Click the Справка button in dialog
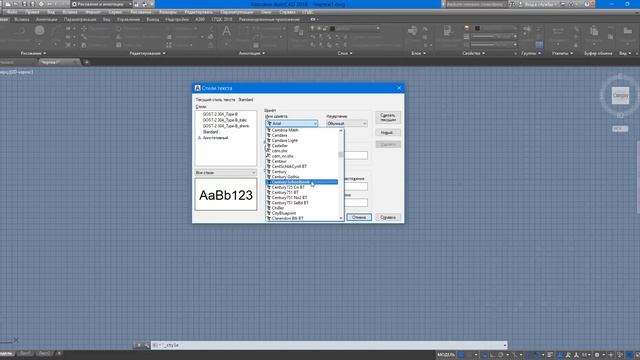 pos(388,217)
